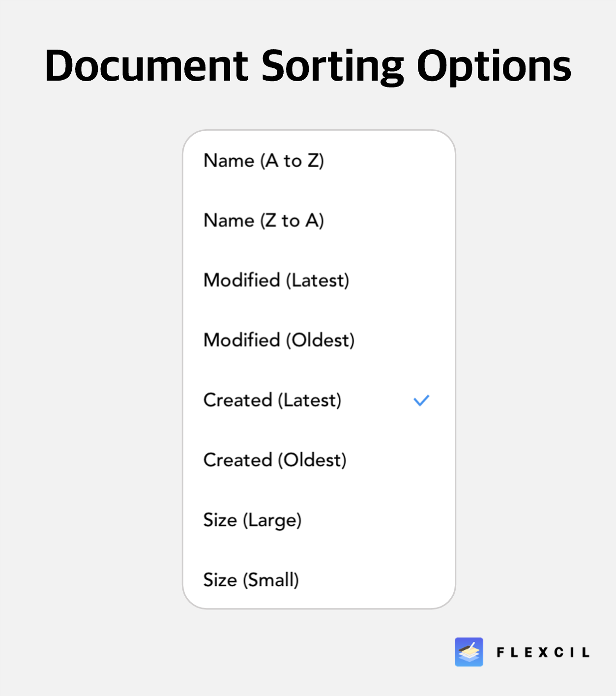Sort documents by Created (Oldest)
The width and height of the screenshot is (616, 696).
pos(319,460)
